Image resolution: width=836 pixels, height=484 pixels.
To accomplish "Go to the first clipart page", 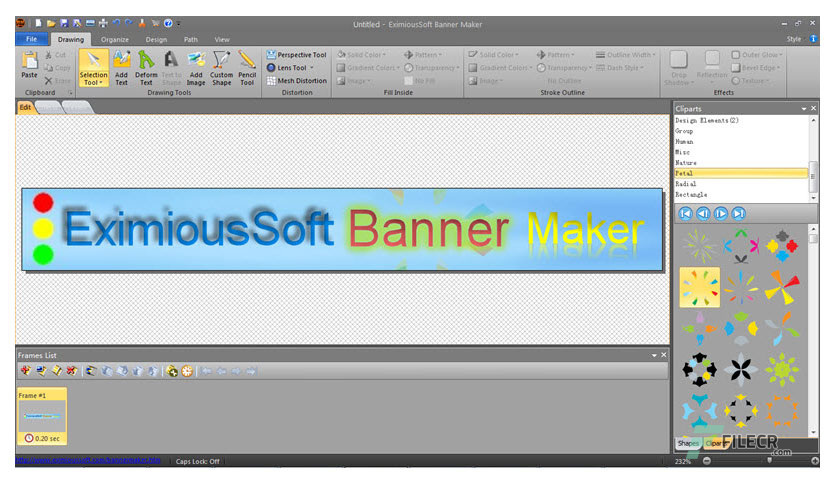I will [x=686, y=214].
